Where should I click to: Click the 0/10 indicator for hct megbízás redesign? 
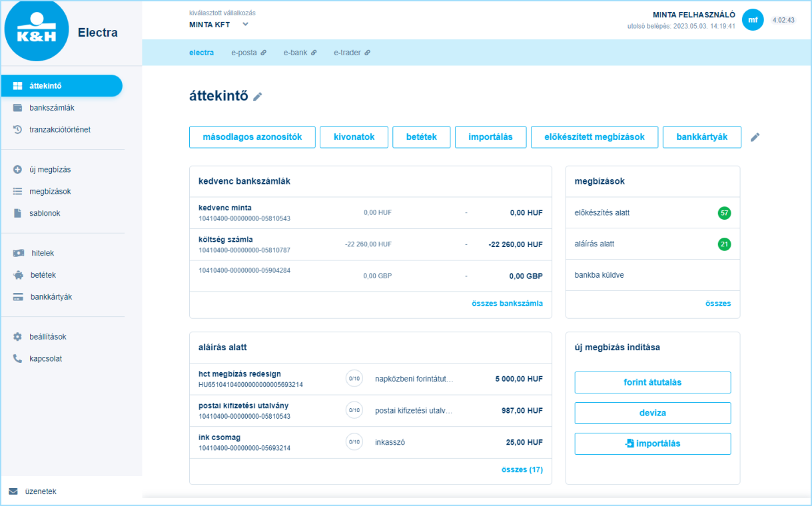354,378
